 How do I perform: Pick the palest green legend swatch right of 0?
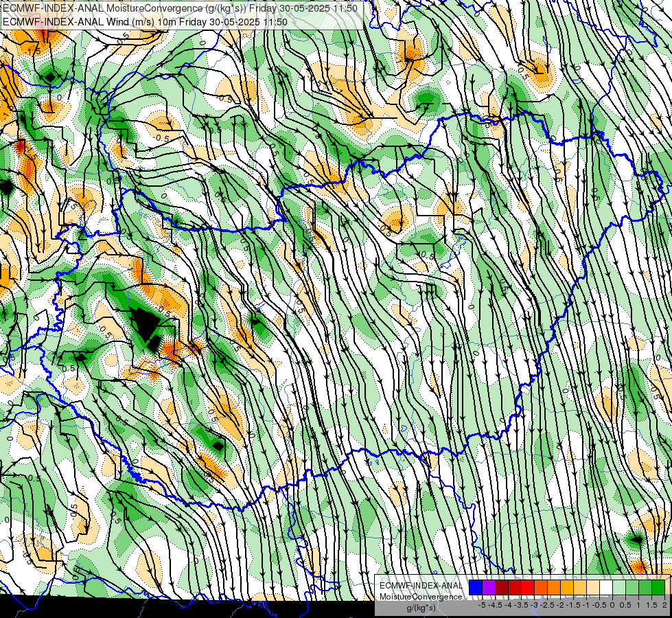click(619, 587)
